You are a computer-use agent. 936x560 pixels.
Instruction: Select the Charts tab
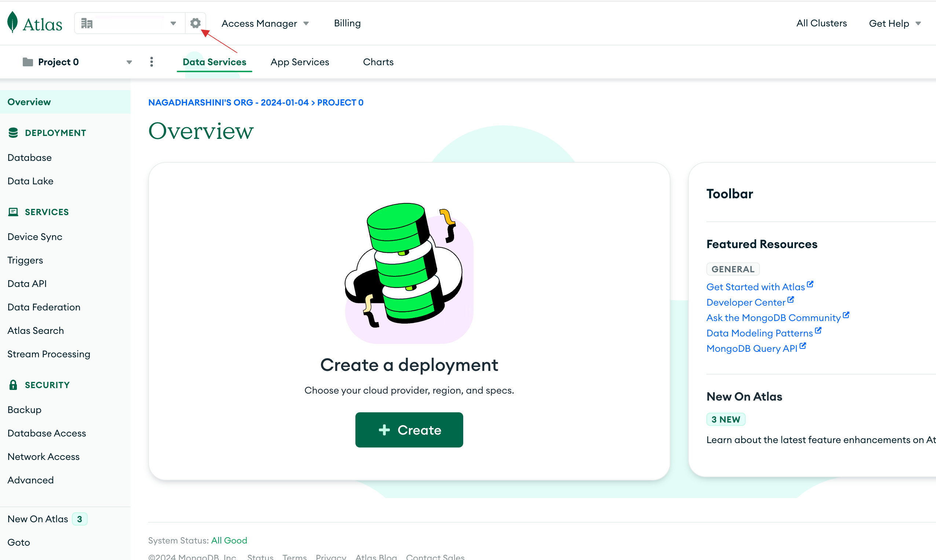pos(378,62)
